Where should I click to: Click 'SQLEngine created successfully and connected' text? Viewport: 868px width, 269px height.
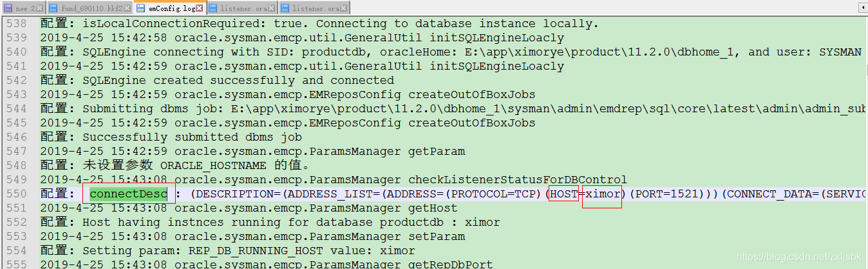click(x=238, y=81)
